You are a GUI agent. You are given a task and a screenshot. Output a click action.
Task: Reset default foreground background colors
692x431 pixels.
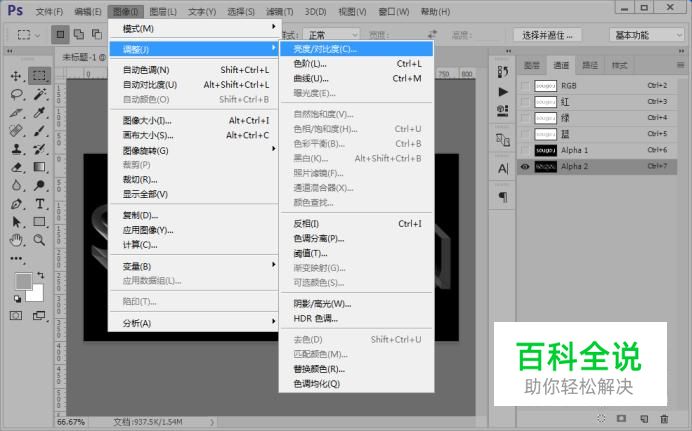pyautogui.click(x=18, y=300)
